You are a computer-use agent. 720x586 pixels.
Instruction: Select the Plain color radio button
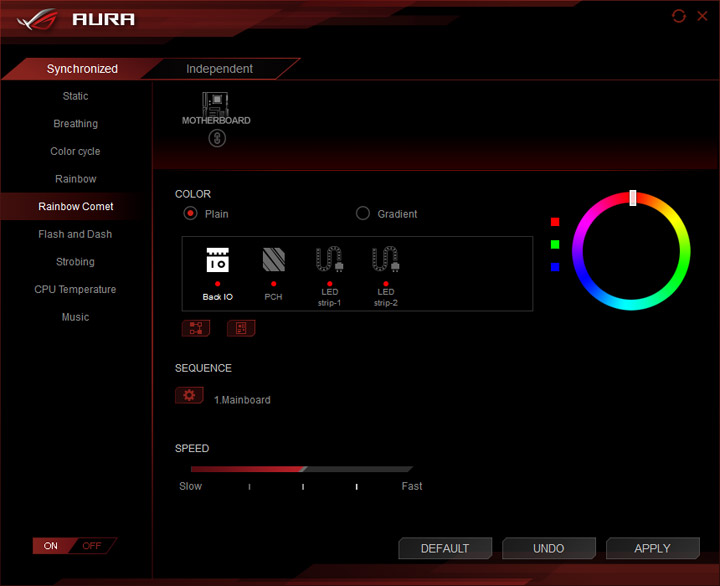point(191,214)
